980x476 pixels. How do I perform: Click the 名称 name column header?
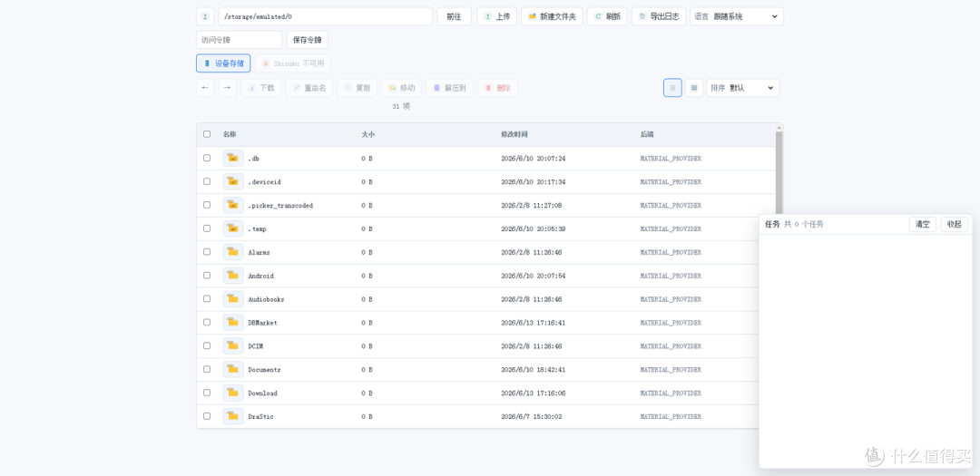click(x=230, y=134)
